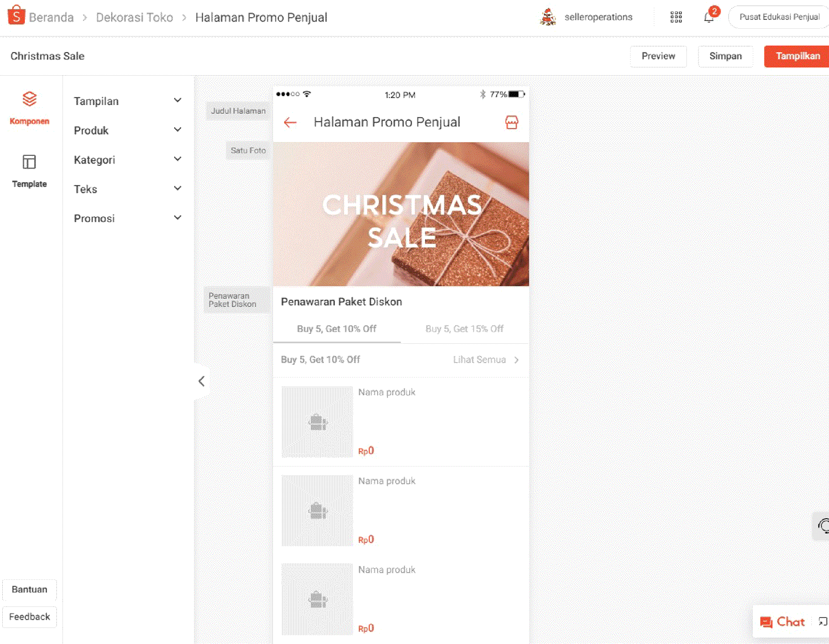Select the Christmas Sale banner image
This screenshot has width=829, height=644.
coord(401,214)
